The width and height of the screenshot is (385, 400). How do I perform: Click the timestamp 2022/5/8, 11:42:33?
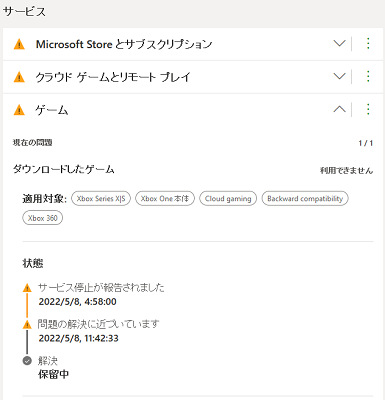79,338
